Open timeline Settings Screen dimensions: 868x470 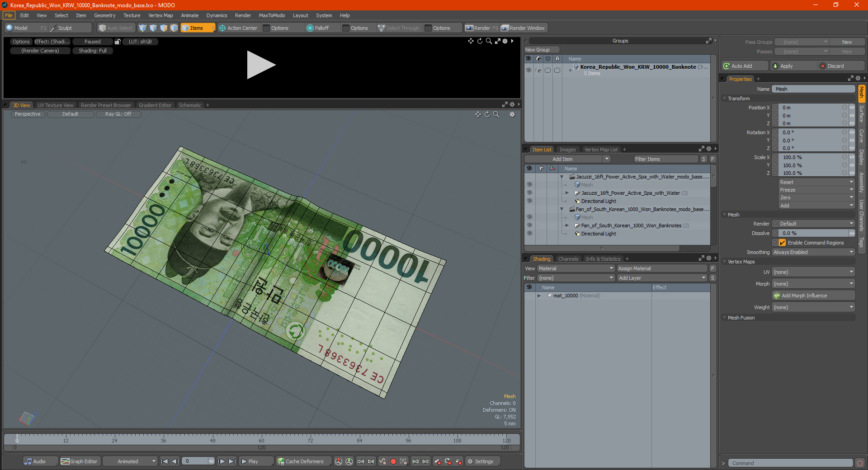(x=483, y=461)
